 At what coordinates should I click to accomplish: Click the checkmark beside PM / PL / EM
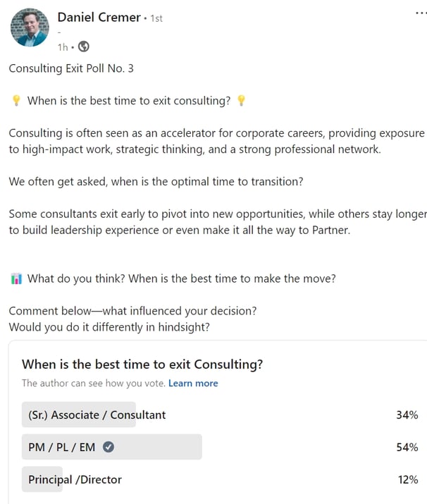click(x=109, y=447)
